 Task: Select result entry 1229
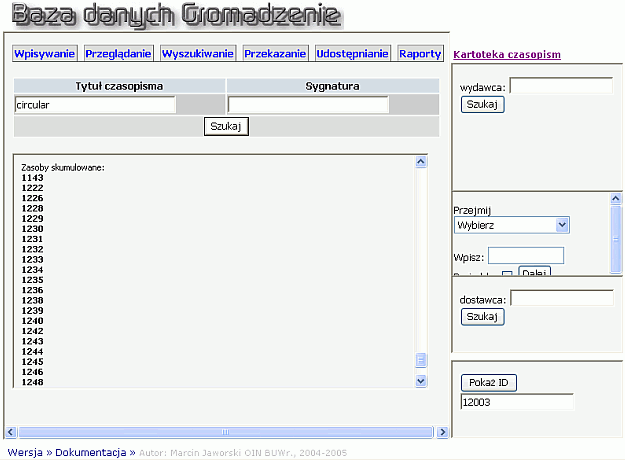[33, 218]
